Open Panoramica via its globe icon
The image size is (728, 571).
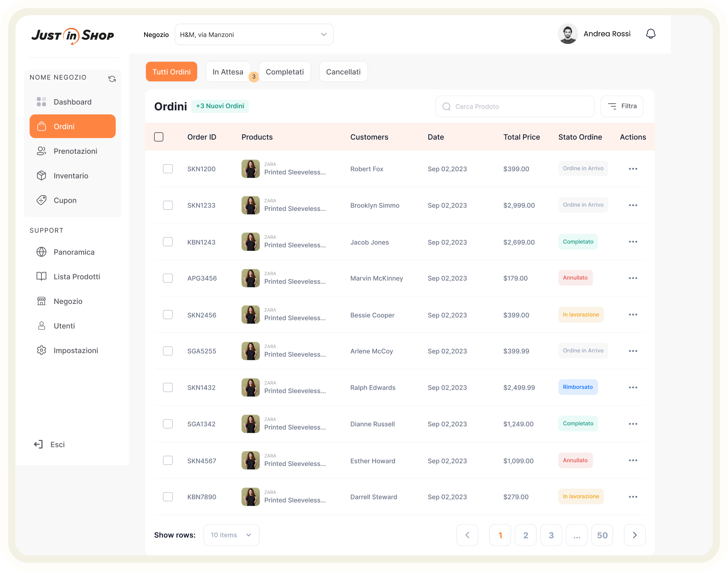[x=41, y=252]
